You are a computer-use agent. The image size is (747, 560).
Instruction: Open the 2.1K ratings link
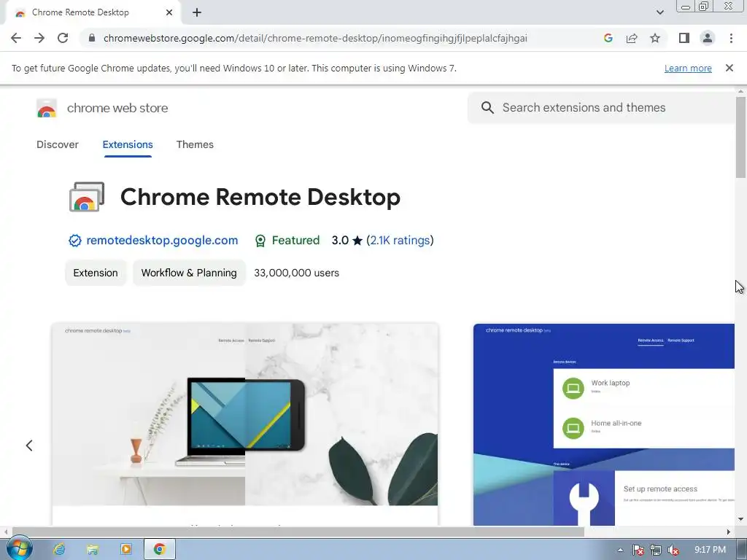[x=400, y=240]
